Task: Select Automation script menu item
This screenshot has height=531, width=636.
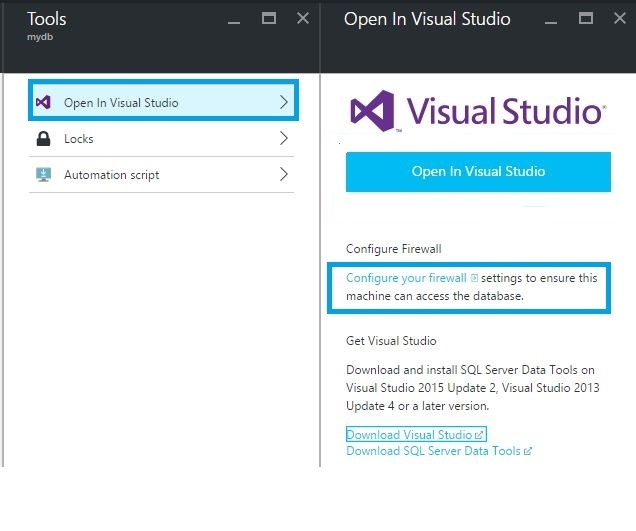Action: [x=111, y=175]
